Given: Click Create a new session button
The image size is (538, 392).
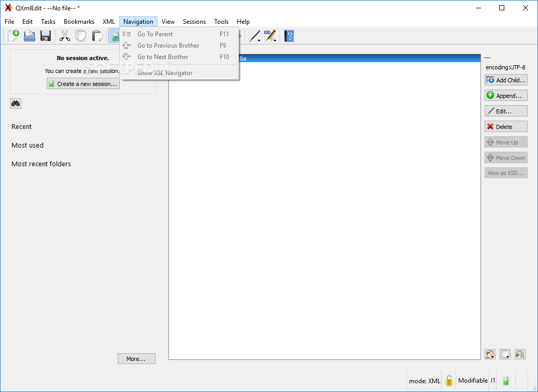Looking at the screenshot, I should pos(83,83).
